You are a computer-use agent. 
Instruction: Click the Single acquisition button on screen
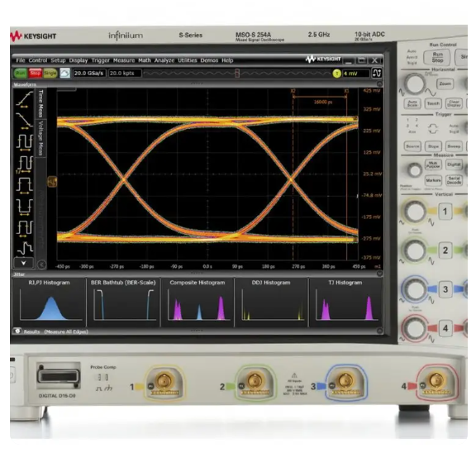(x=50, y=74)
